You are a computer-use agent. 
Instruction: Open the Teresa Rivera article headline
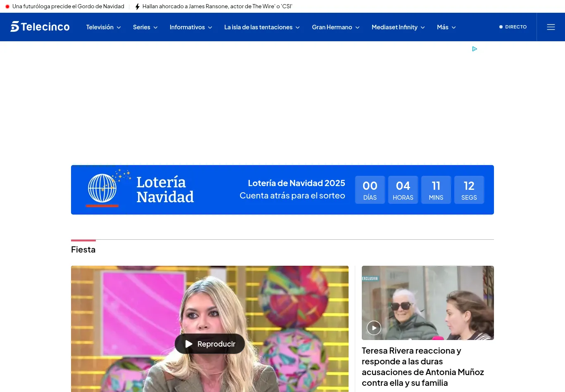(423, 366)
